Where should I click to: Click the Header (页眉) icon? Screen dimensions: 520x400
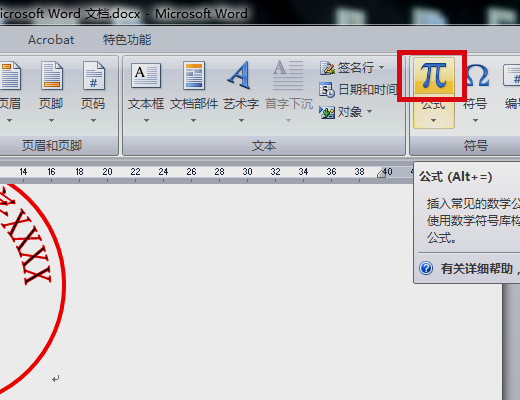click(x=10, y=76)
